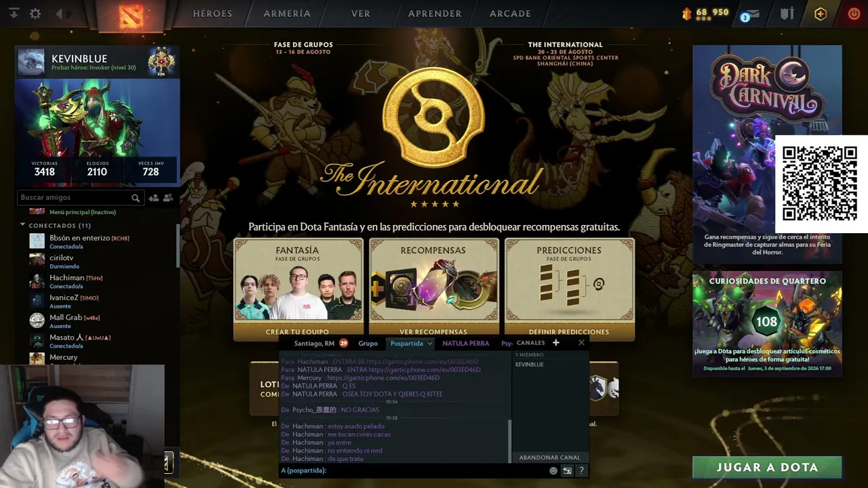The width and height of the screenshot is (868, 488).
Task: Click Bbsón en enterizo friend avatar
Action: tap(37, 241)
